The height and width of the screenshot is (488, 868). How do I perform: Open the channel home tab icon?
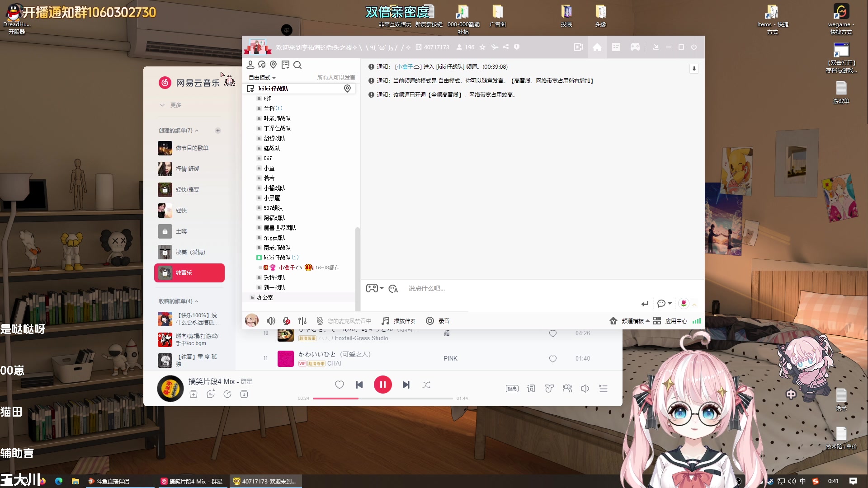click(597, 47)
